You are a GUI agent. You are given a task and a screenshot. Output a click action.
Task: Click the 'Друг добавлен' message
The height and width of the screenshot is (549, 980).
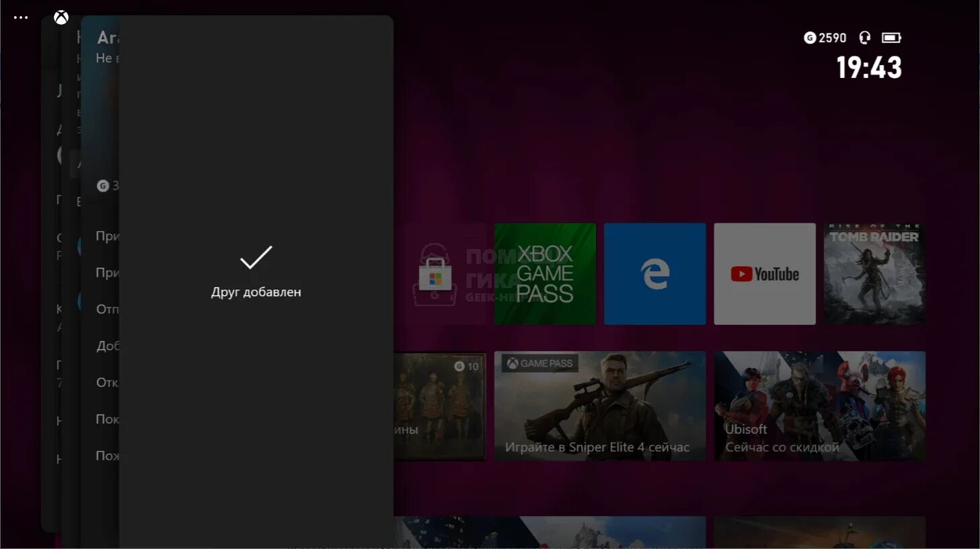(256, 292)
